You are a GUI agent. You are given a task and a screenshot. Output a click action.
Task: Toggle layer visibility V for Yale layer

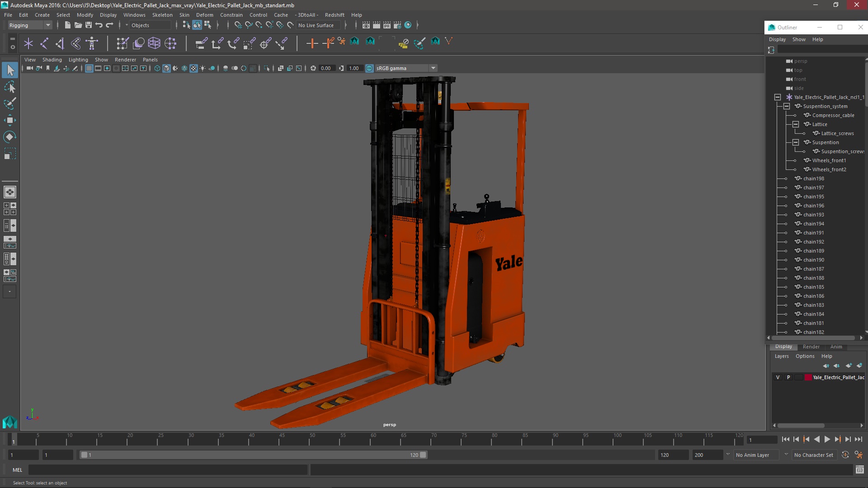778,377
